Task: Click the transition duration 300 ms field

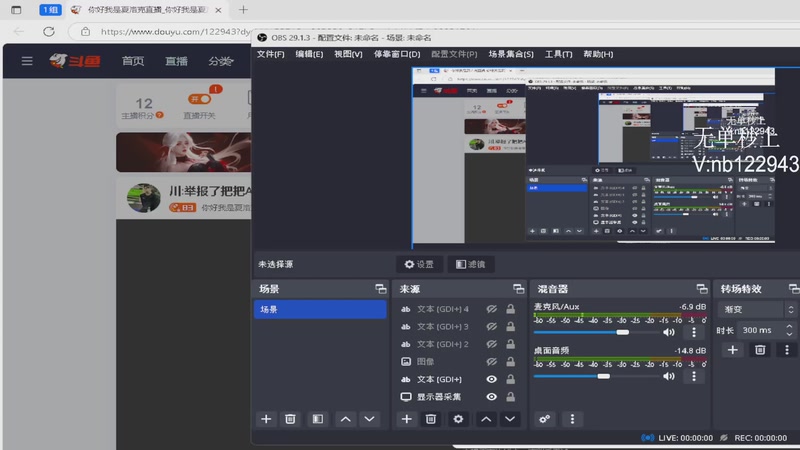Action: tap(761, 330)
